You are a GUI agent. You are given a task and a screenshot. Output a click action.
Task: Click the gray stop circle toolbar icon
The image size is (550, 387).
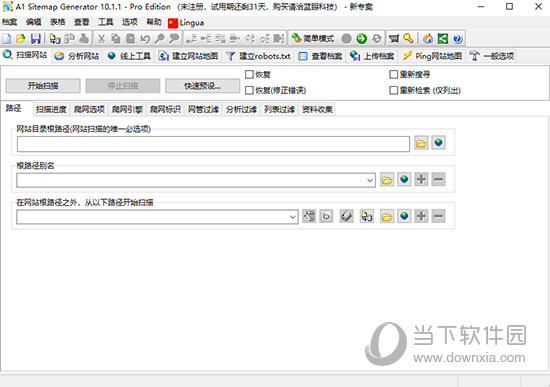[346, 38]
